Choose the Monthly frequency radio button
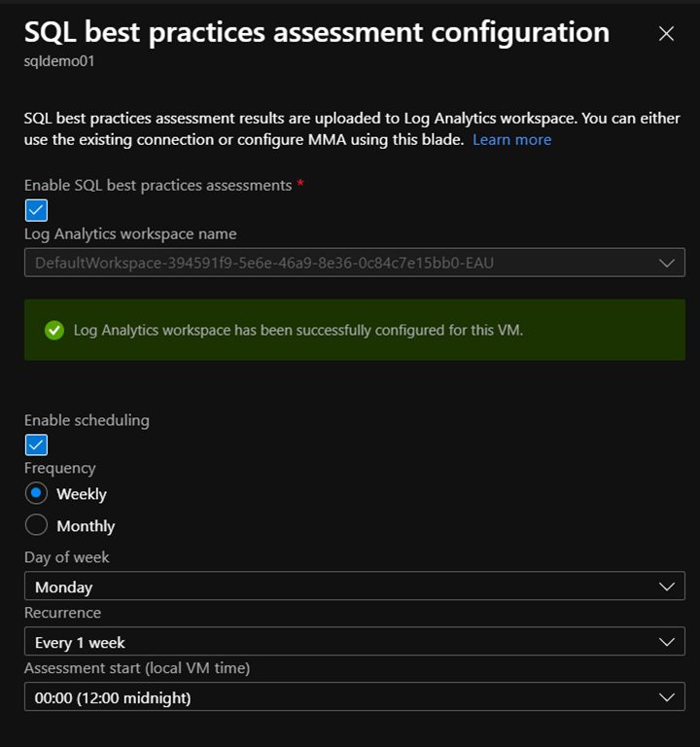Screen dimensions: 700x747 click(36, 525)
